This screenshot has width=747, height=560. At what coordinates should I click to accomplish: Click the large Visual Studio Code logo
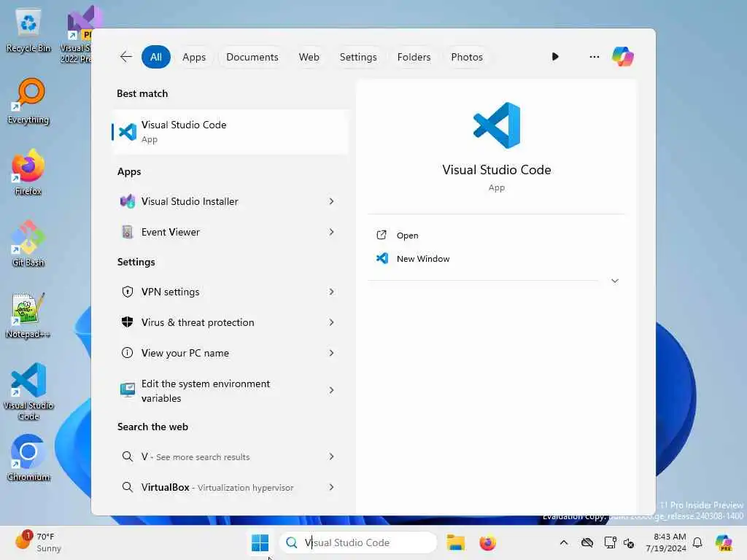tap(496, 125)
